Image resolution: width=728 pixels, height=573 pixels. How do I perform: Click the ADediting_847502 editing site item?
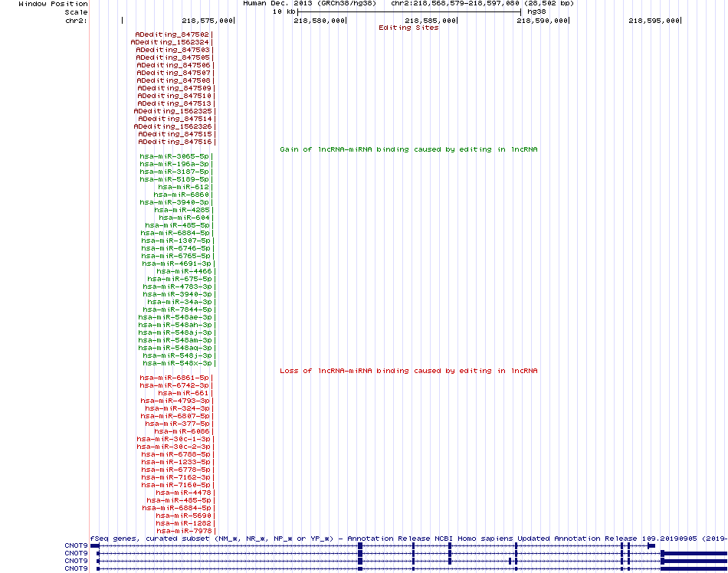(x=172, y=34)
